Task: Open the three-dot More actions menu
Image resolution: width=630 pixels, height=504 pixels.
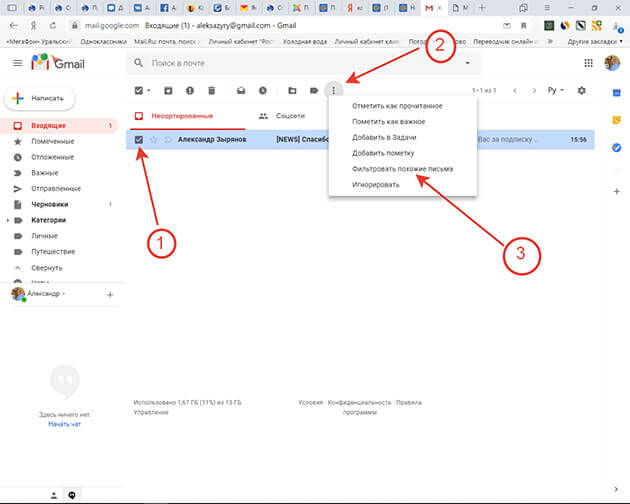Action: (x=335, y=91)
